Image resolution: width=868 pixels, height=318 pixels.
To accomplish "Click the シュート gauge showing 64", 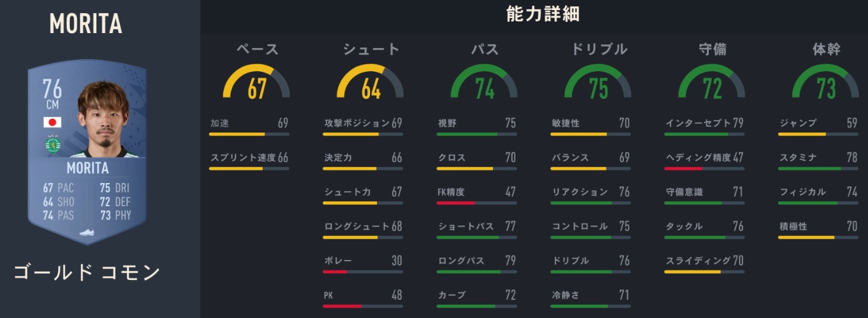I will point(371,82).
